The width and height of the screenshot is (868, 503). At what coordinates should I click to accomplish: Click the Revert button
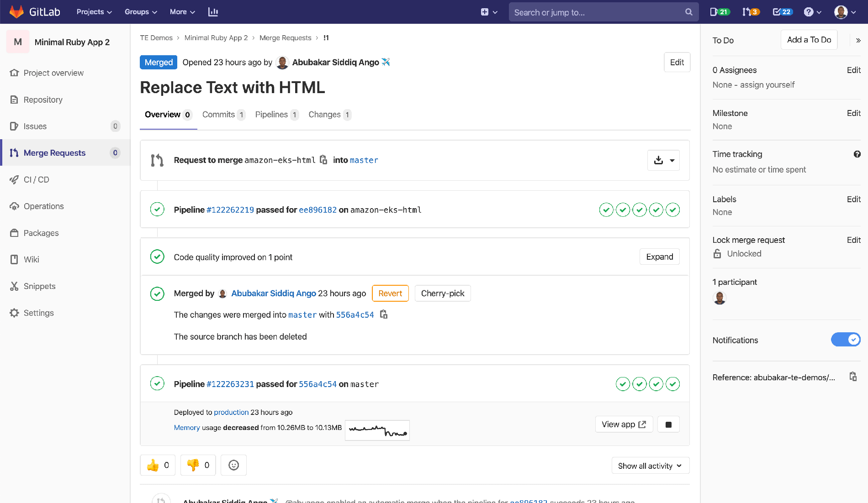[x=390, y=293]
